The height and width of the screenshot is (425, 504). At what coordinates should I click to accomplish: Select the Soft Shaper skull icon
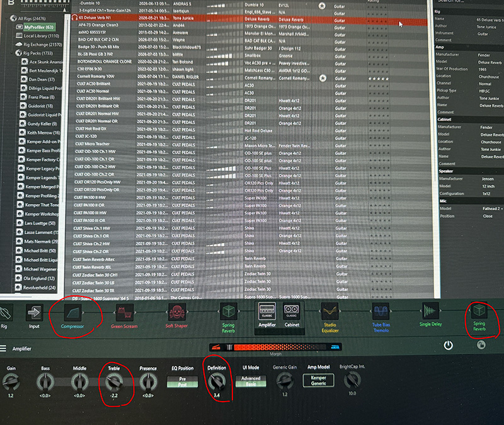pyautogui.click(x=176, y=312)
